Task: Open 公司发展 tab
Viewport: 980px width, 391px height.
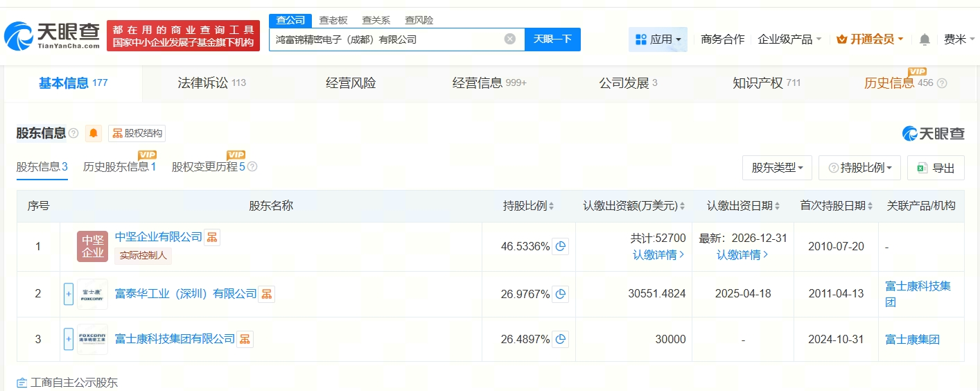Action: pyautogui.click(x=628, y=83)
